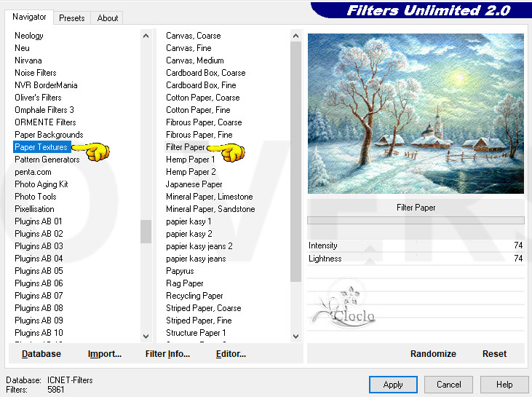Click the winter landscape preview image
The image size is (532, 397).
click(x=416, y=114)
